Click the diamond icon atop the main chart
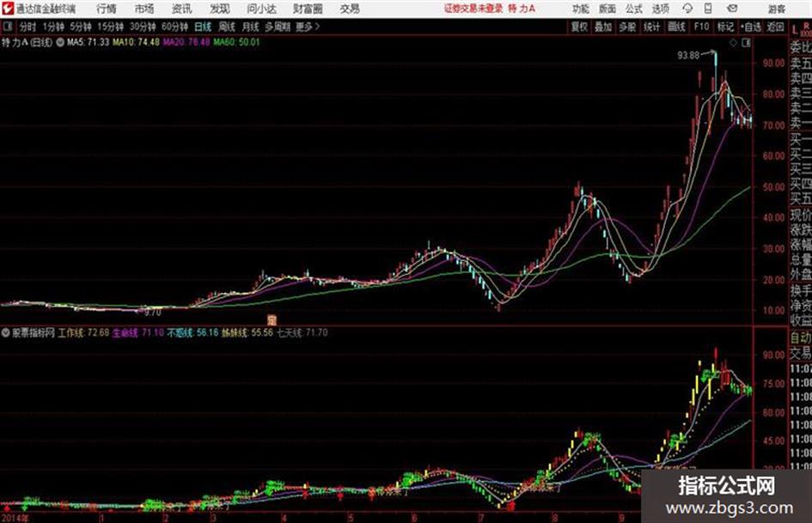 733,43
